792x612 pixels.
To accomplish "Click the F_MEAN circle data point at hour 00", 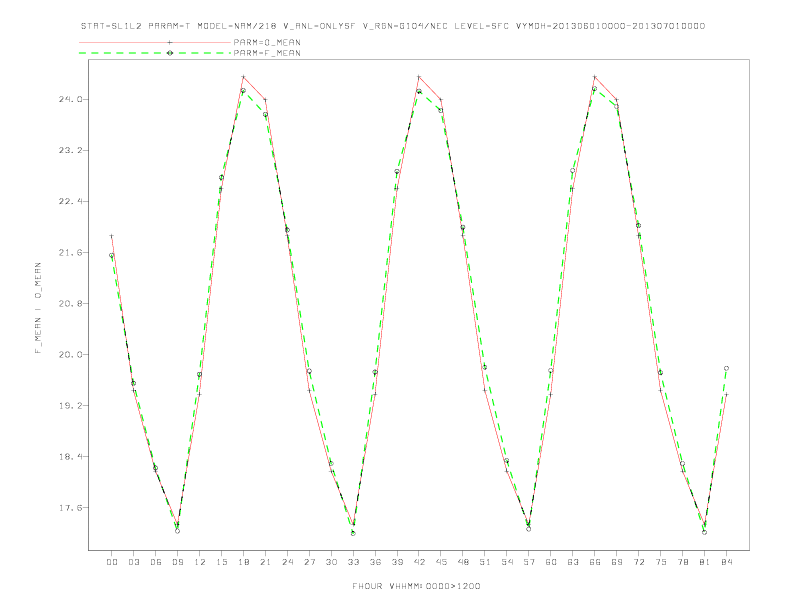I will pos(112,256).
